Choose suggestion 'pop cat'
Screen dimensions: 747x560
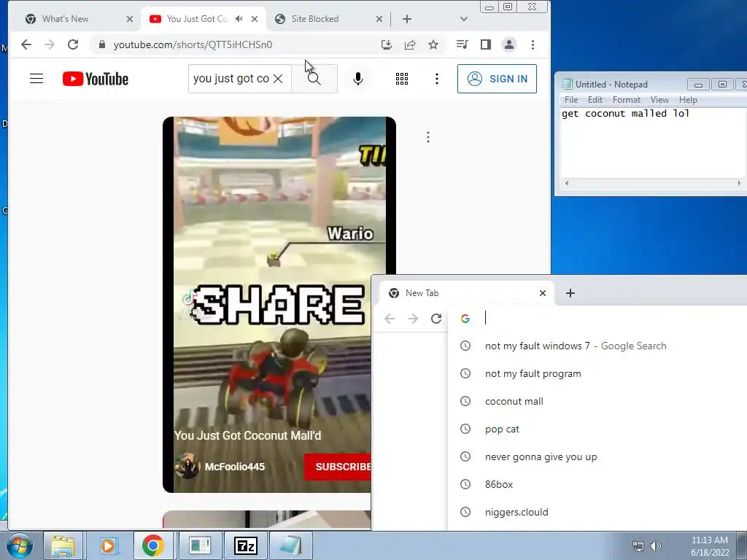click(x=597, y=429)
